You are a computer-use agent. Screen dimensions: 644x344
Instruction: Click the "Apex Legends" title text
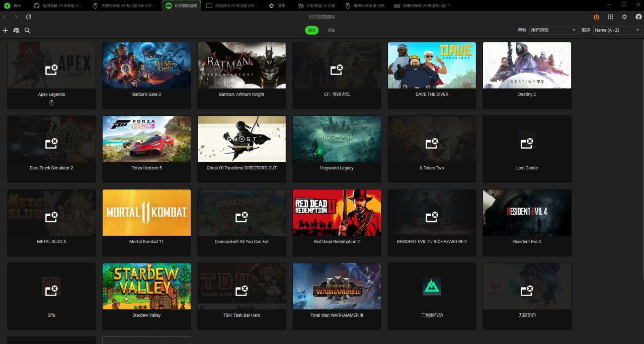(51, 94)
